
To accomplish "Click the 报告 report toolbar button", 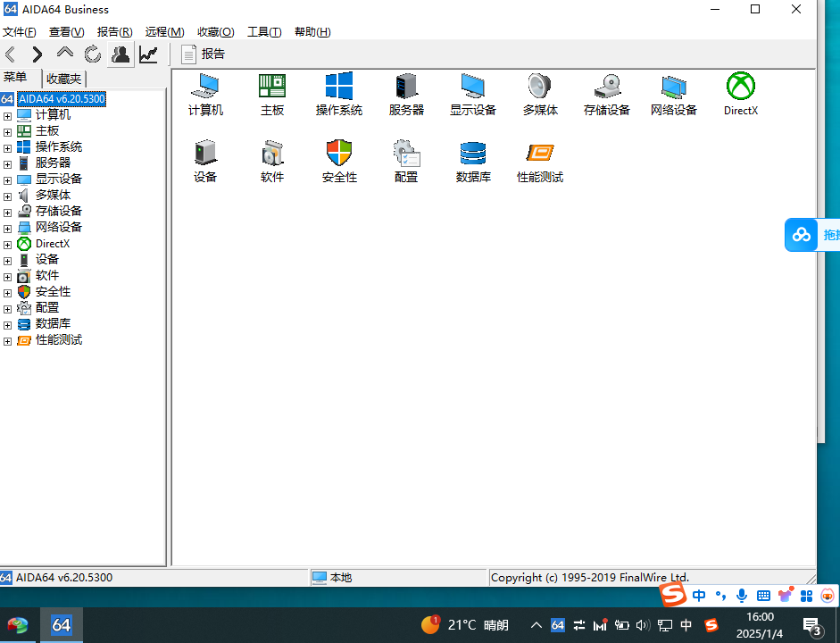I will (203, 54).
